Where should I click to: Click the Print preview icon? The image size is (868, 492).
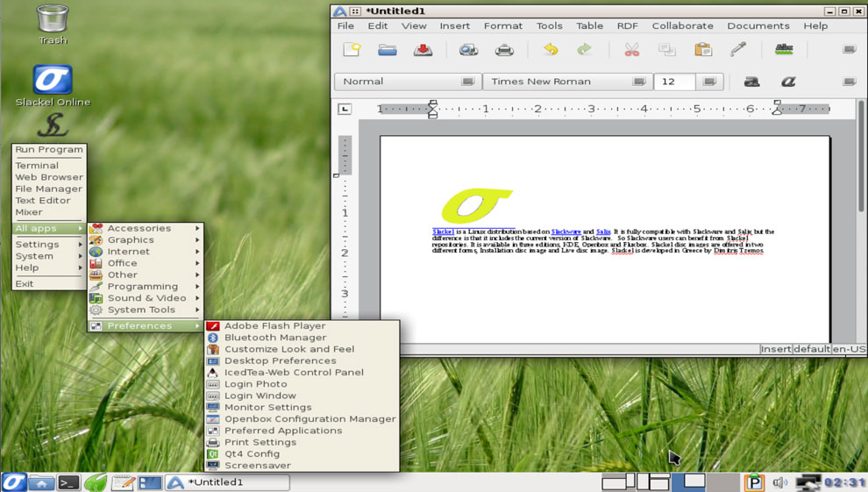coord(468,50)
